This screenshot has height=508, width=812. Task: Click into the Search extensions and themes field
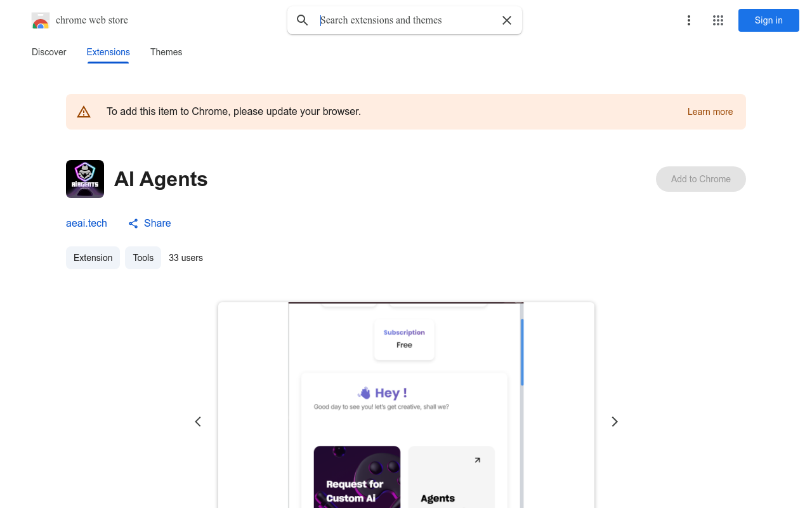coord(406,20)
